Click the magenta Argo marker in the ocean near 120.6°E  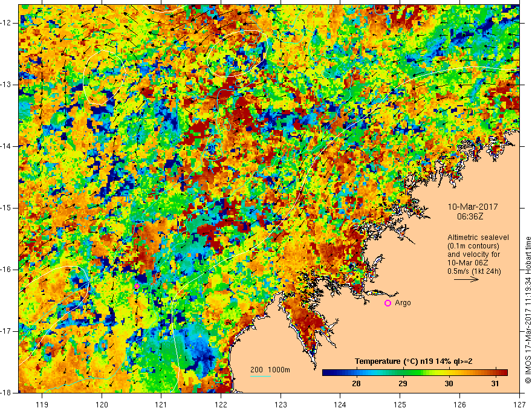pyautogui.click(x=137, y=286)
